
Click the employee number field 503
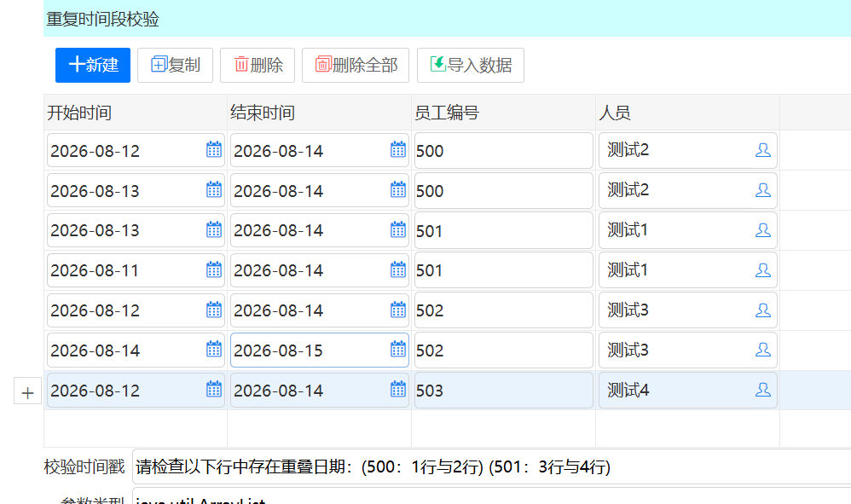(504, 390)
